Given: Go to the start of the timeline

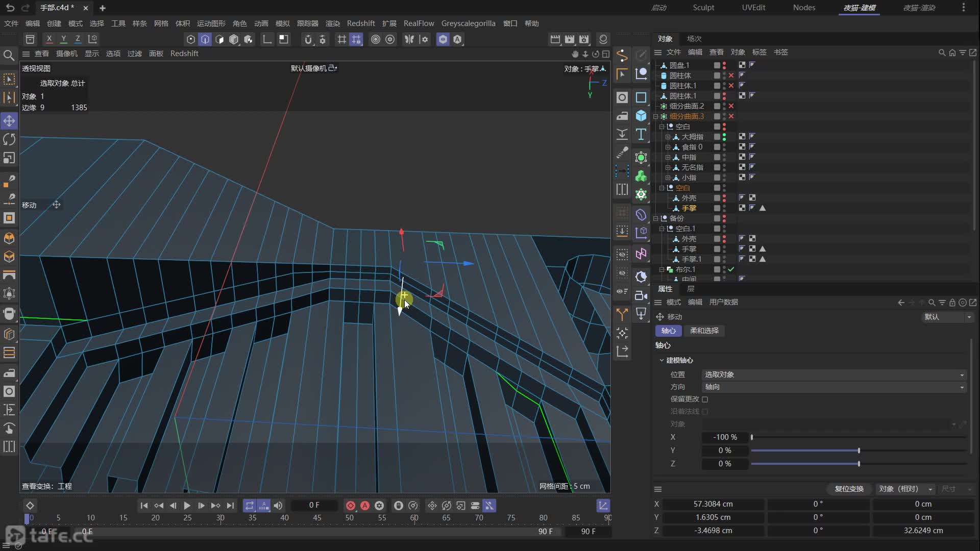Looking at the screenshot, I should click(x=144, y=506).
